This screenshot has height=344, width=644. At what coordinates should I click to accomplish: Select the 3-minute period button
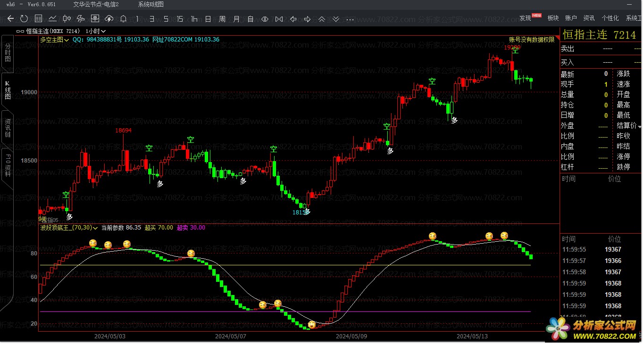(151, 19)
